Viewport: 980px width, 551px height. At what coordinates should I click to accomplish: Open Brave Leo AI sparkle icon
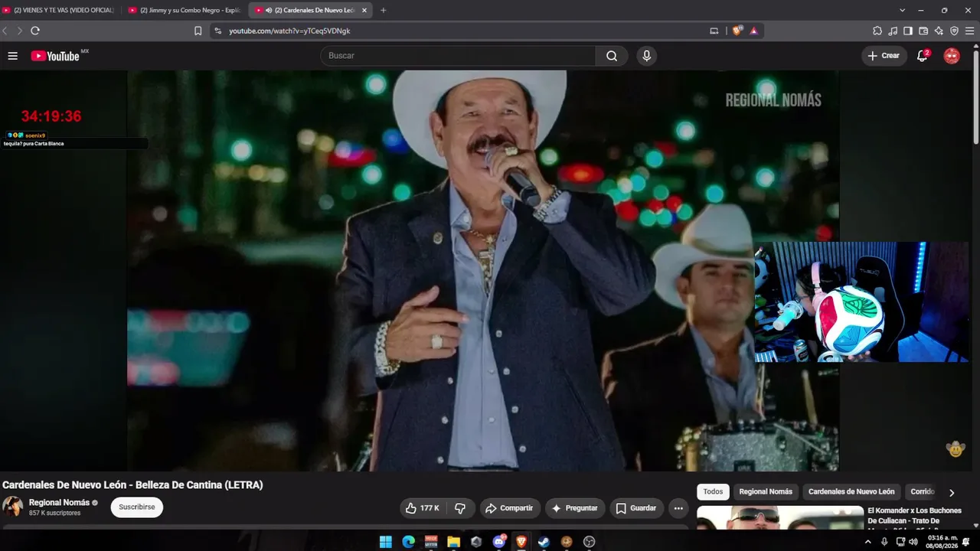939,31
